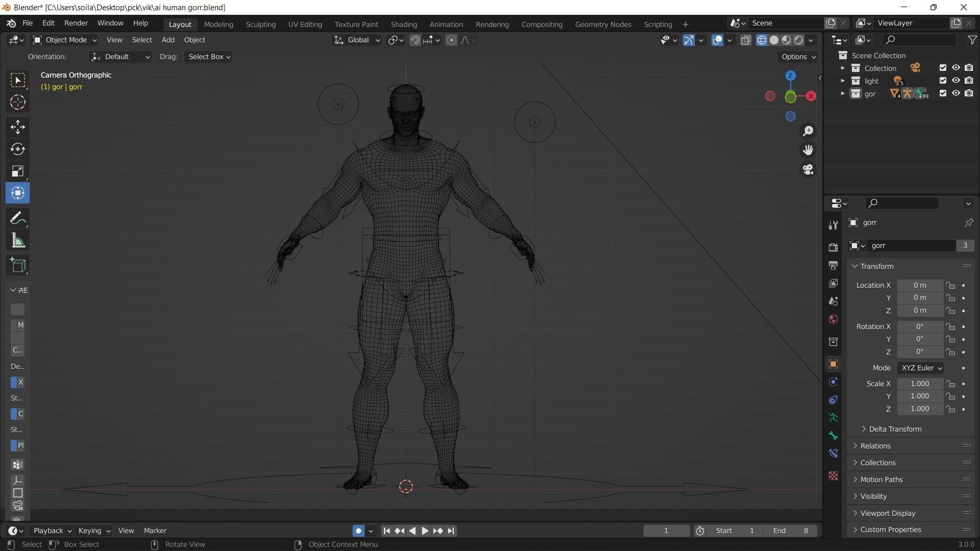
Task: Open the Playback popover
Action: (x=52, y=531)
